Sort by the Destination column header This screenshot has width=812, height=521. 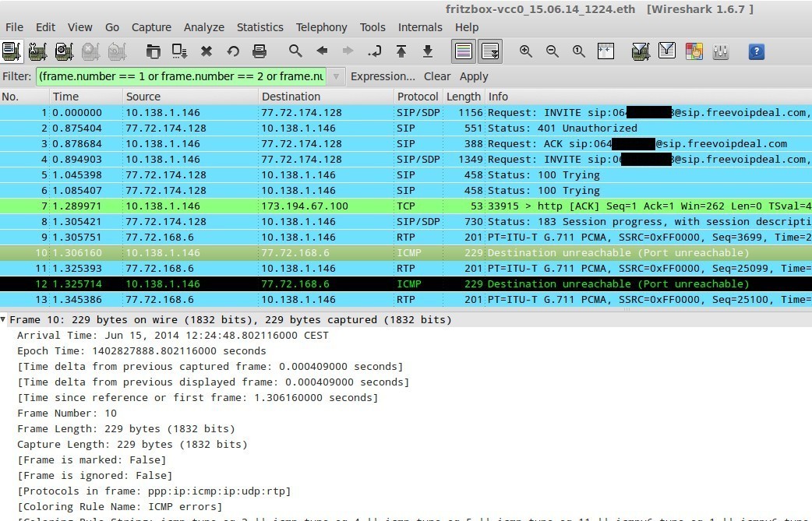point(325,97)
